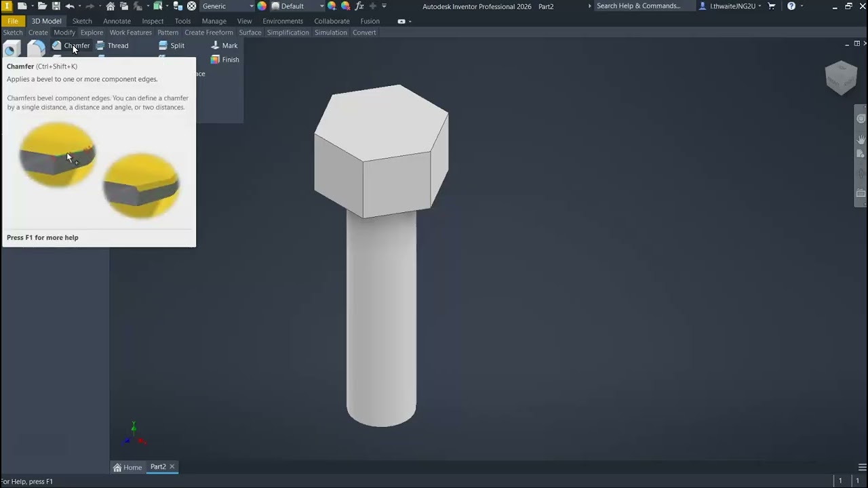
Task: Close the Part2 document tab
Action: (172, 466)
